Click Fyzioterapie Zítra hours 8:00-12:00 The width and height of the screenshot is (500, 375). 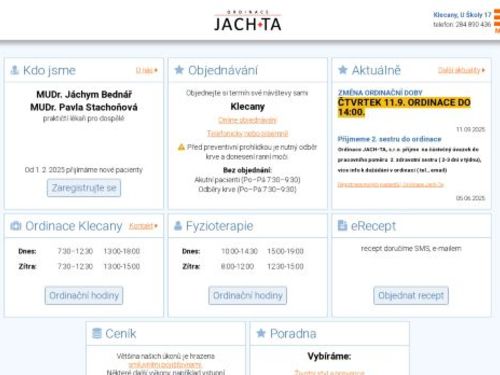pyautogui.click(x=237, y=266)
